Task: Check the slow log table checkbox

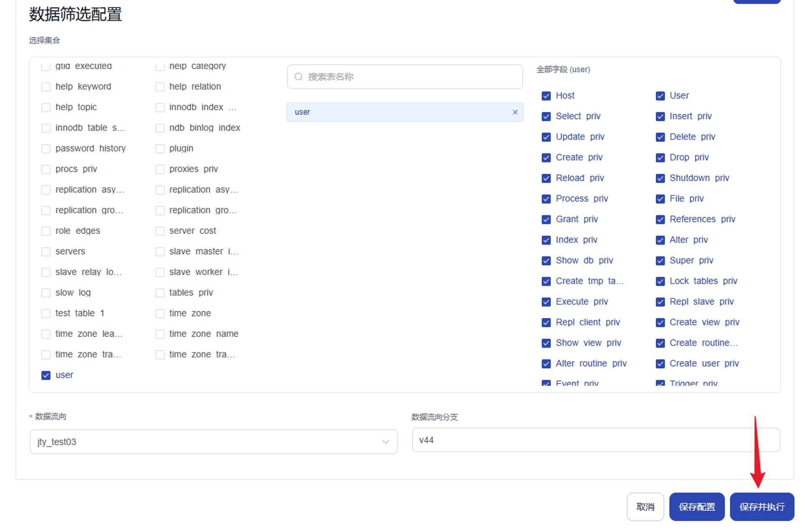Action: [x=46, y=293]
